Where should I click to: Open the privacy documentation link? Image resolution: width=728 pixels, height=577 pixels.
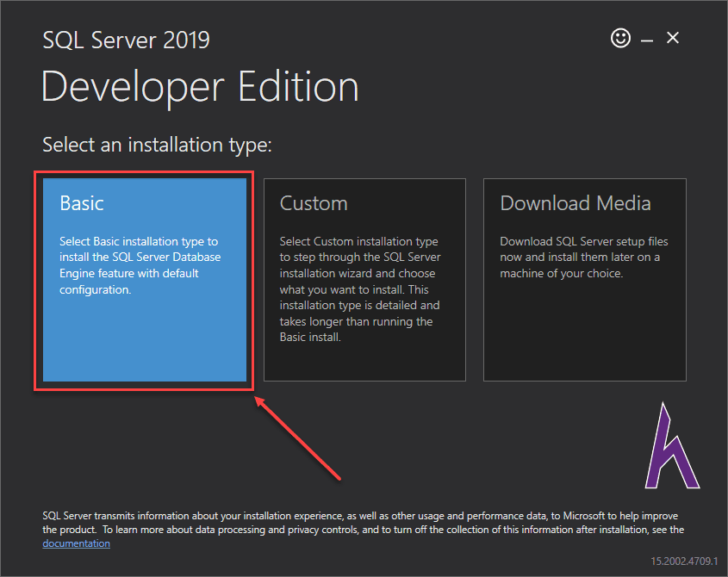(76, 543)
